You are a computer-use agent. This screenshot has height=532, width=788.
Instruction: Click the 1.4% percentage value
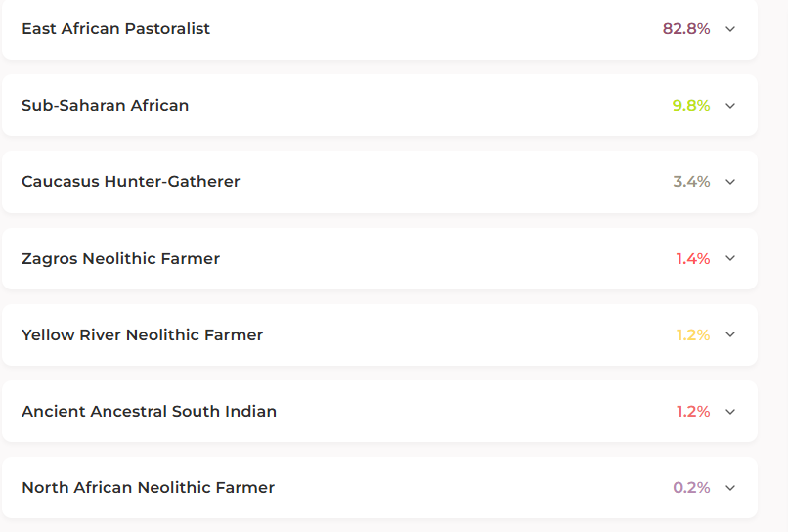coord(692,259)
